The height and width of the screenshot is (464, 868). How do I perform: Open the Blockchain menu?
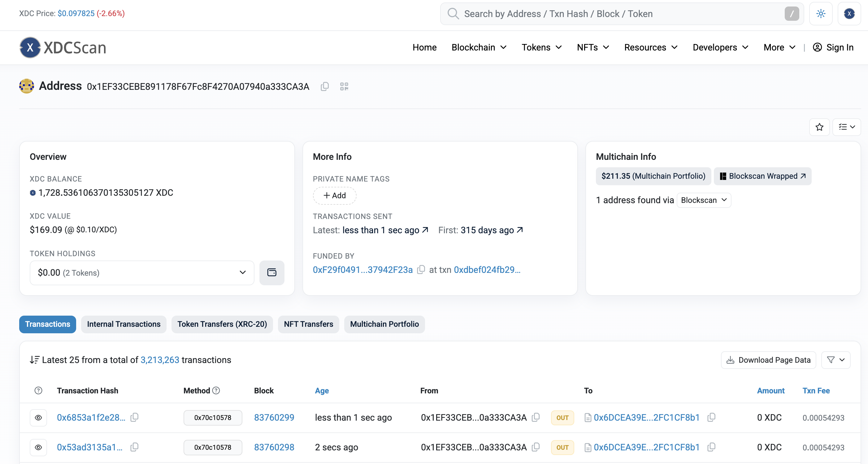tap(479, 48)
